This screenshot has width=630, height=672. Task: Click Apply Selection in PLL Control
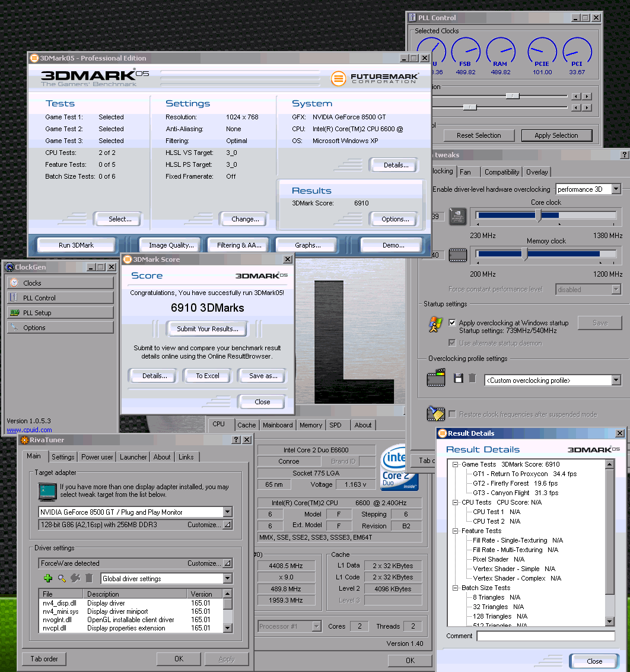coord(556,135)
